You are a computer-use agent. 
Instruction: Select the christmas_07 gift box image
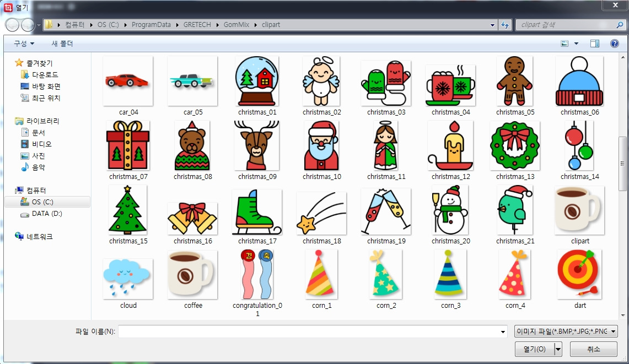(128, 145)
